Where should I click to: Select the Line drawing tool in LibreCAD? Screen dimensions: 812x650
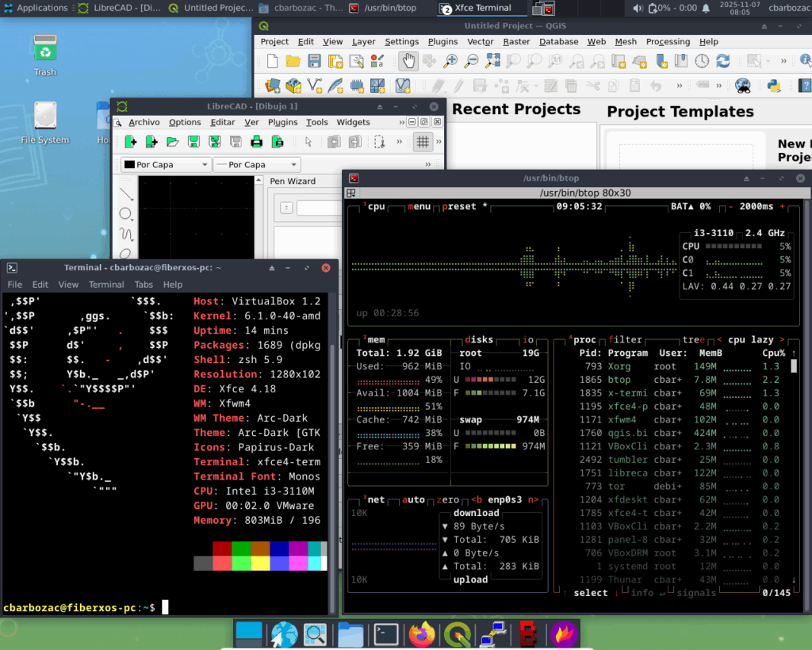tap(126, 193)
